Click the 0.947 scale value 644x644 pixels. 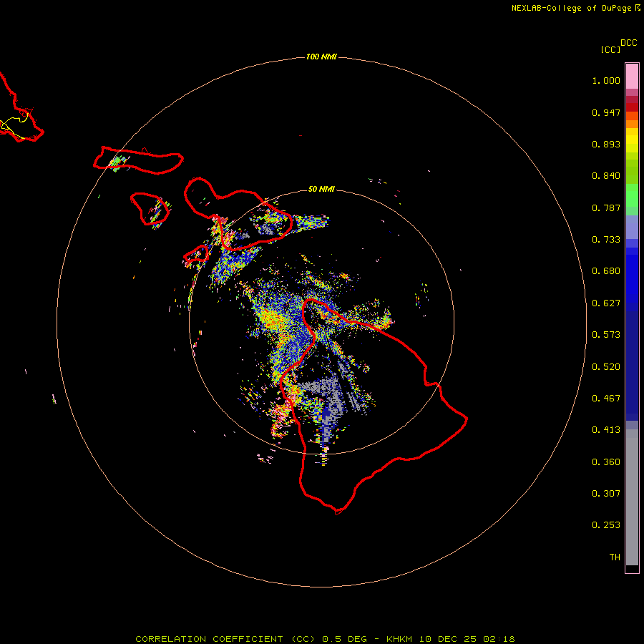point(606,112)
